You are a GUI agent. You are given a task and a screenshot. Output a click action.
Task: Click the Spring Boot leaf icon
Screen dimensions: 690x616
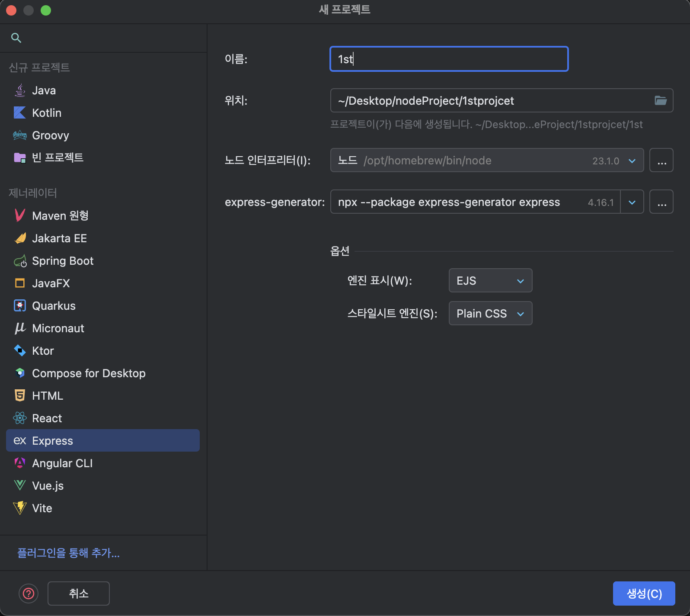tap(20, 261)
